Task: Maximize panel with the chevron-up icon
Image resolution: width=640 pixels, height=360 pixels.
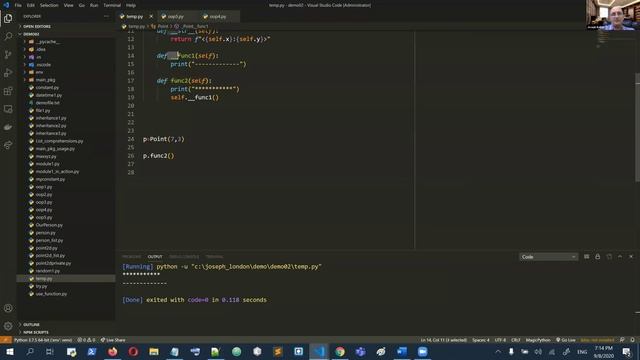Action: click(x=620, y=256)
